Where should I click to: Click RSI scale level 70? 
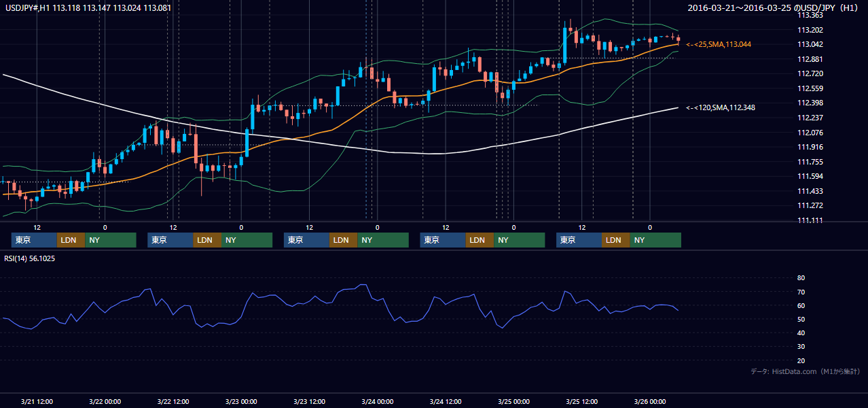tap(801, 292)
